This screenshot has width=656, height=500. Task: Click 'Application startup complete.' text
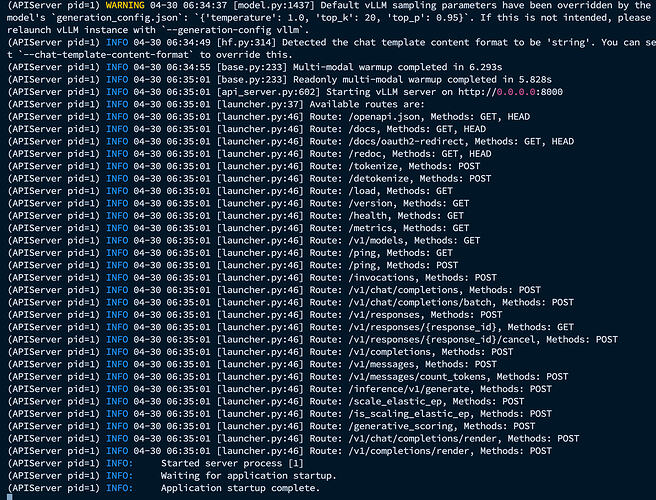241,488
